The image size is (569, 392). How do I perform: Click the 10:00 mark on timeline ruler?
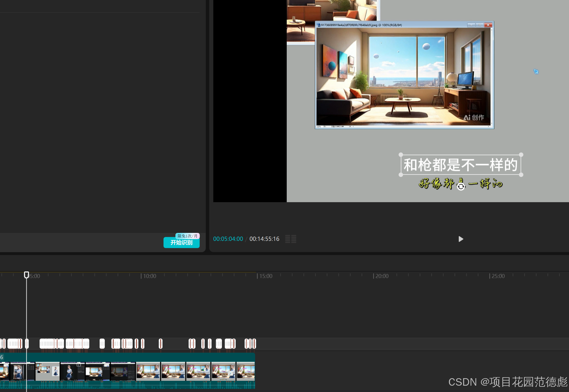pyautogui.click(x=150, y=276)
